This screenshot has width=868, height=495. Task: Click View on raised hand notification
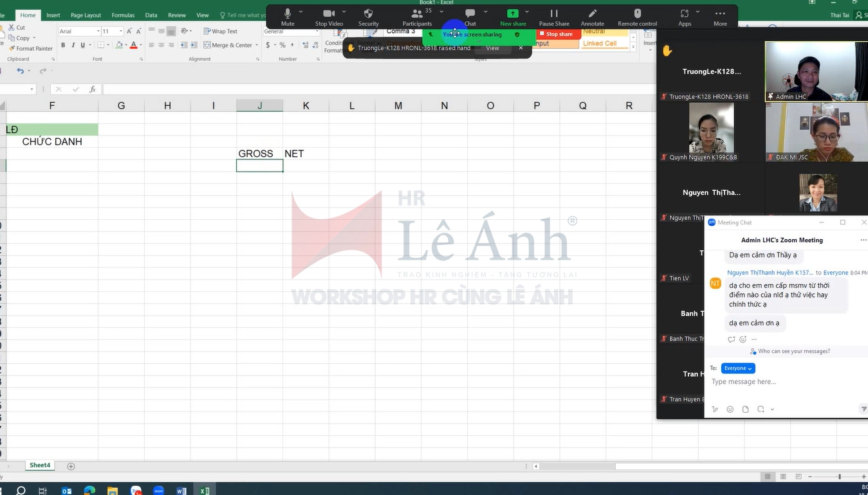492,48
